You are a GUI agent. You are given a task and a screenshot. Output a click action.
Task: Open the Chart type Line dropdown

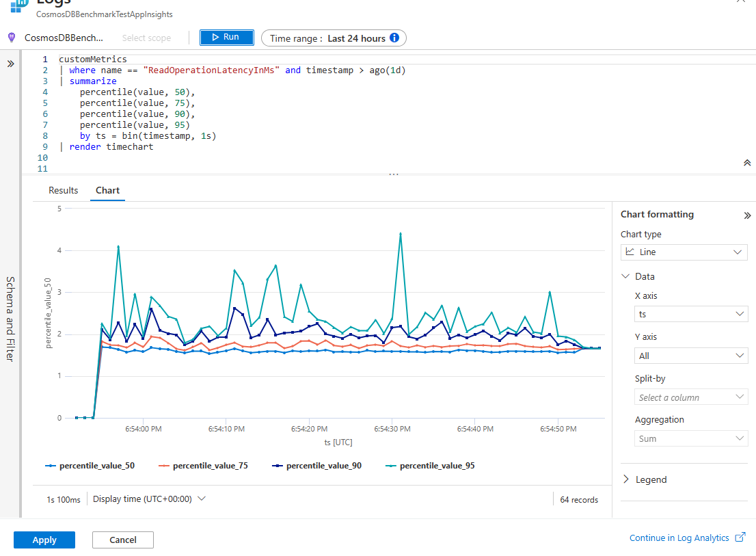[x=684, y=252]
